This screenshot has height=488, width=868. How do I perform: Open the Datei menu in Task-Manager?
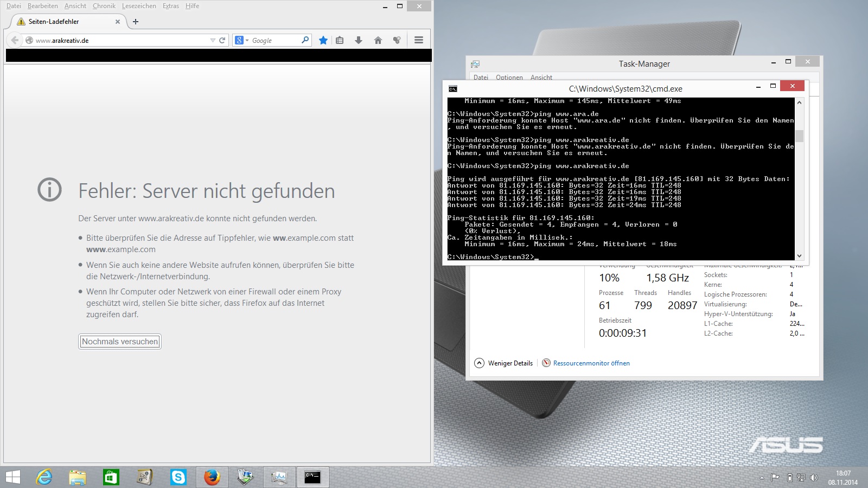(481, 78)
